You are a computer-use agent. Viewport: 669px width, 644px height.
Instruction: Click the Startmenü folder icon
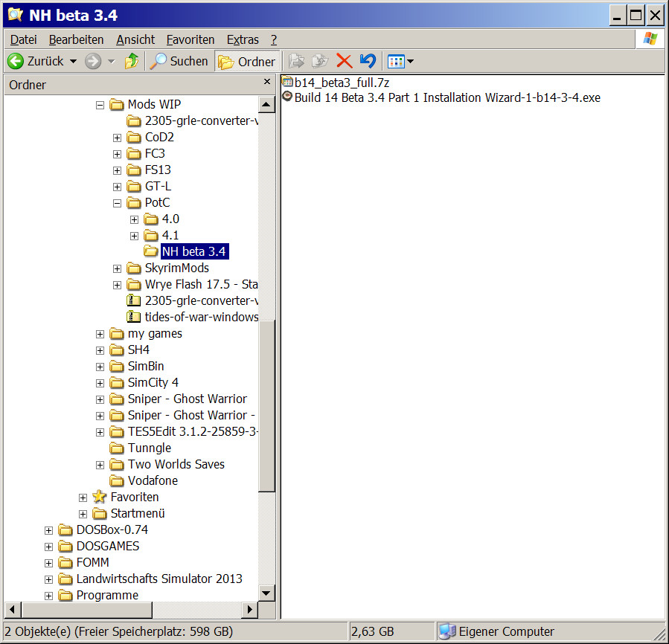[x=100, y=514]
